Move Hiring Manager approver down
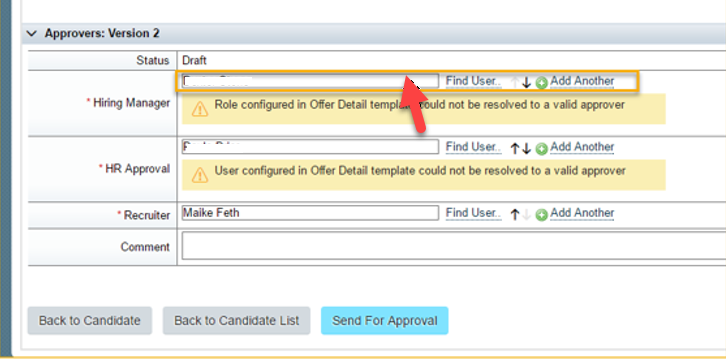726x361 pixels. pyautogui.click(x=526, y=83)
